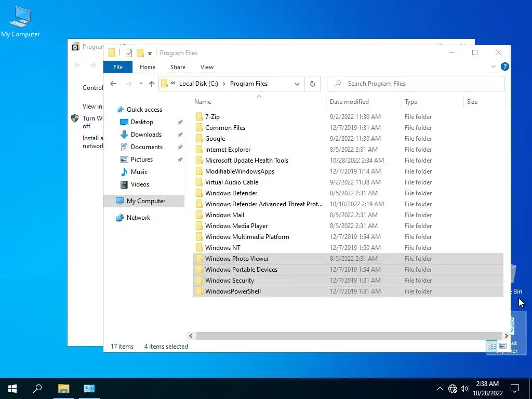This screenshot has width=532, height=399.
Task: Expand hidden path with double chevron in address bar
Action: pos(173,83)
